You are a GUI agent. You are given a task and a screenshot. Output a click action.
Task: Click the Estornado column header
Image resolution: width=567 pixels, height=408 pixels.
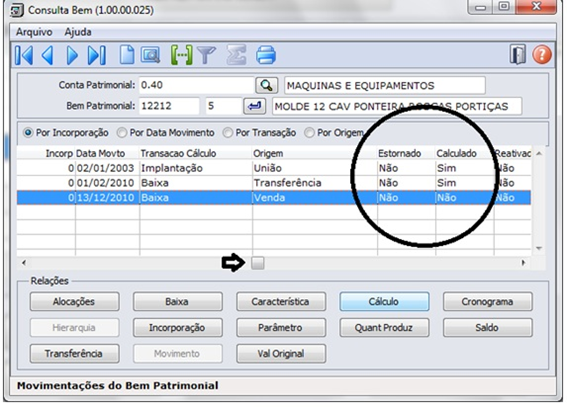click(406, 154)
